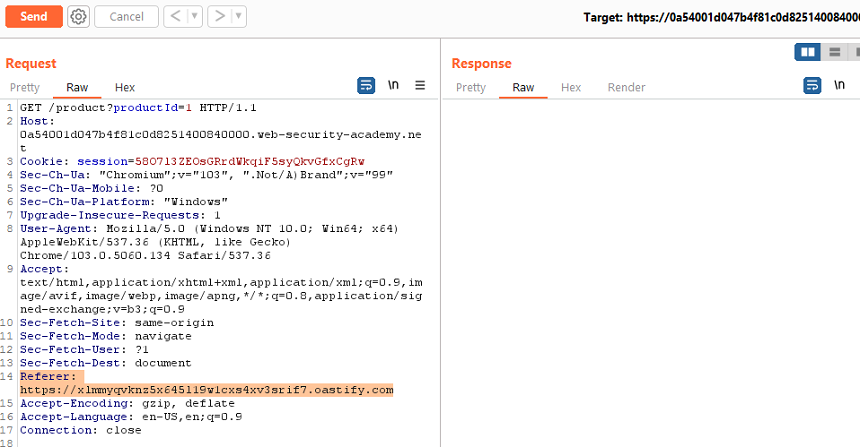The image size is (860, 447).
Task: Expand the back history dropdown arrow
Action: click(193, 16)
